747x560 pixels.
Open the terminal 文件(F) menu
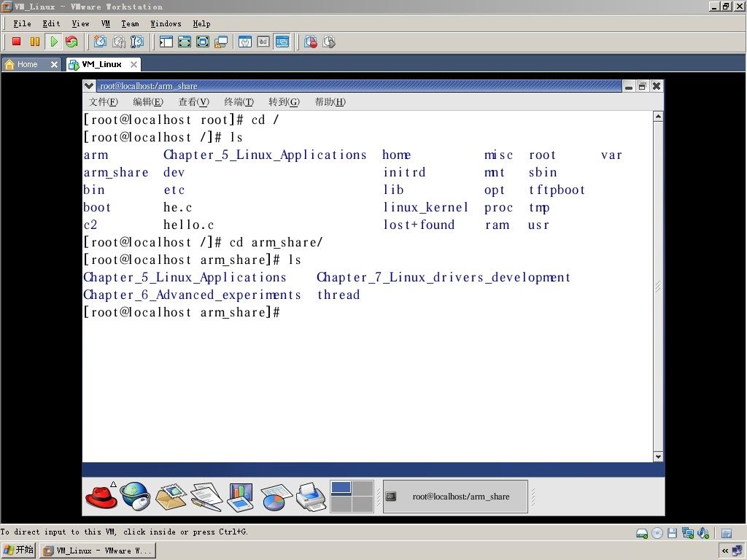pyautogui.click(x=104, y=102)
